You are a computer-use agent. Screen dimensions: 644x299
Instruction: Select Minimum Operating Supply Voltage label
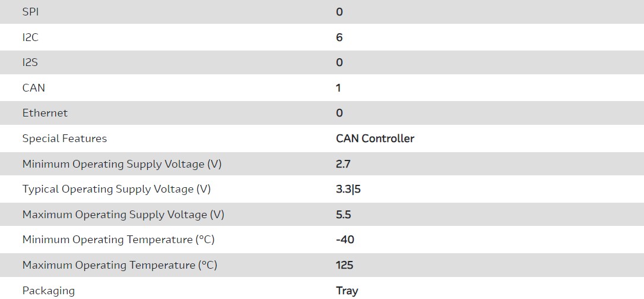(122, 164)
